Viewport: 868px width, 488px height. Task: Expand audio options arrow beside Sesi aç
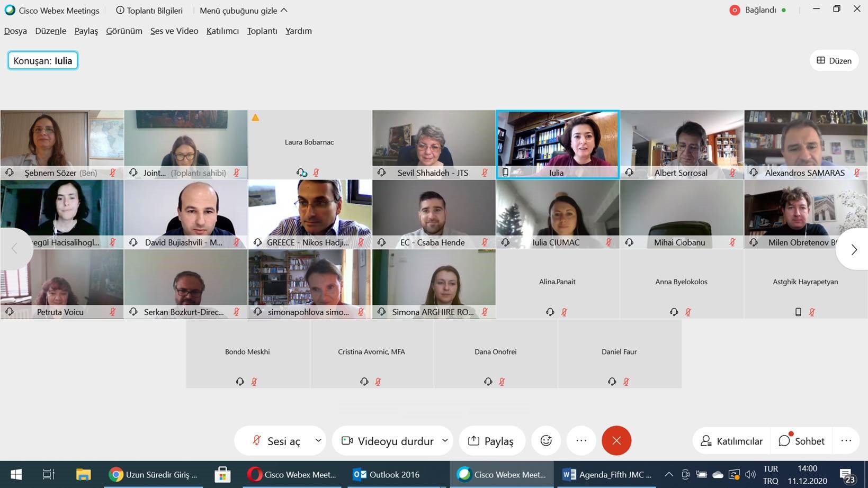[318, 440]
